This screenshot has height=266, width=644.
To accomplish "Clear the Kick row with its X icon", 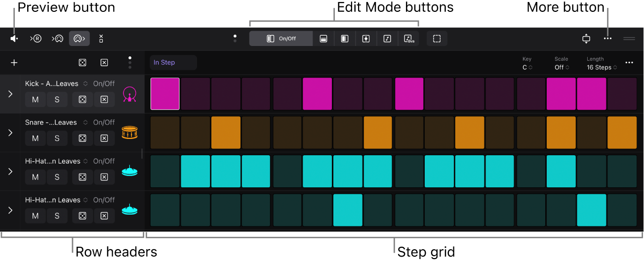I will tap(104, 99).
